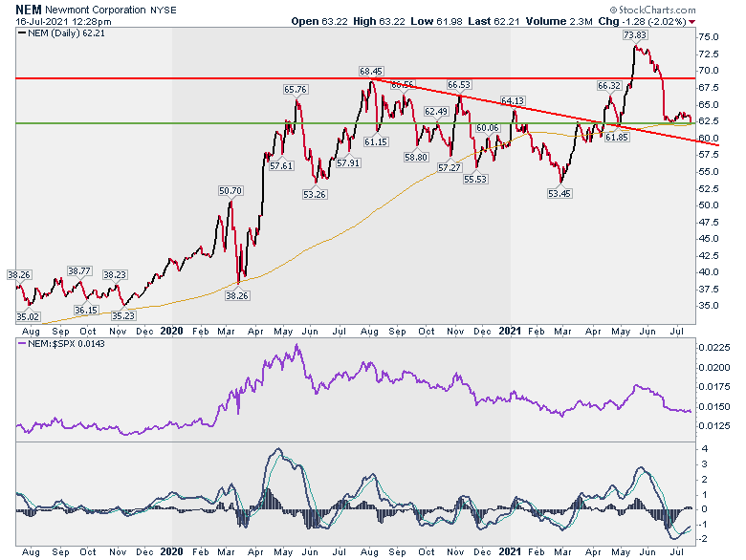Click the Newmont Corporation company name
746x560 pixels.
[95, 10]
